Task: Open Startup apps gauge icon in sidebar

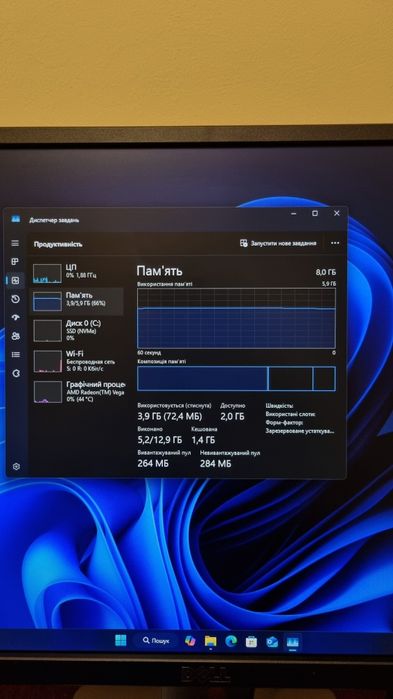Action: [x=16, y=317]
